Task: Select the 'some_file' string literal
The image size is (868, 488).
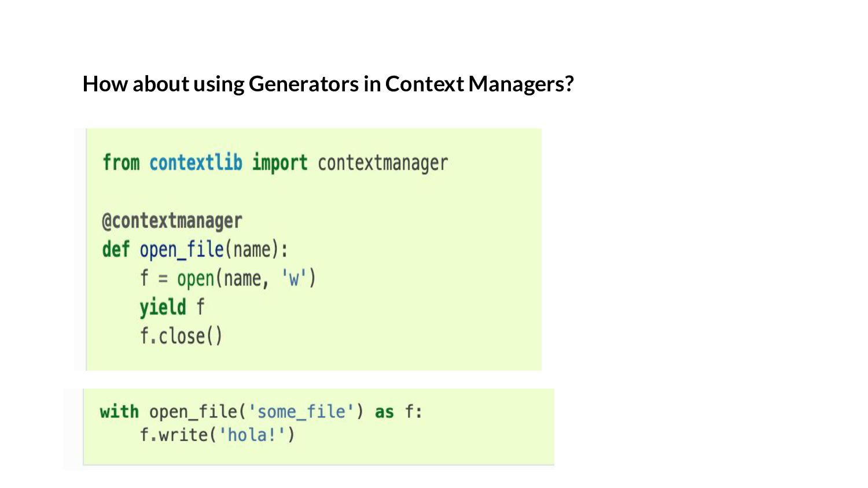Action: tap(301, 412)
